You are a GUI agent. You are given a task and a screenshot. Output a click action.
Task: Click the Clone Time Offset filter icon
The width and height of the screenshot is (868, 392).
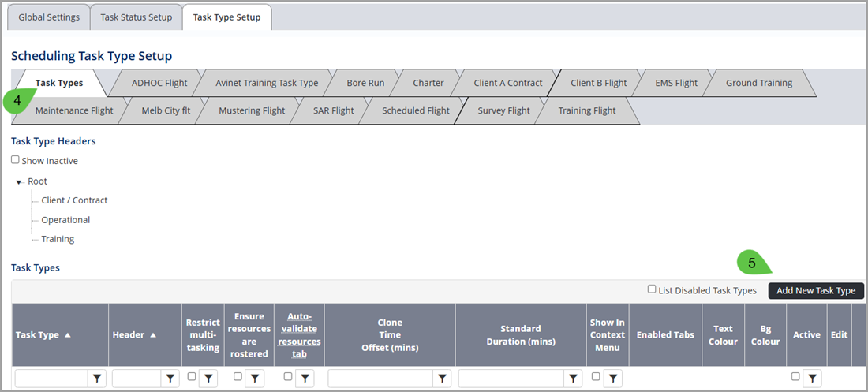pyautogui.click(x=443, y=379)
